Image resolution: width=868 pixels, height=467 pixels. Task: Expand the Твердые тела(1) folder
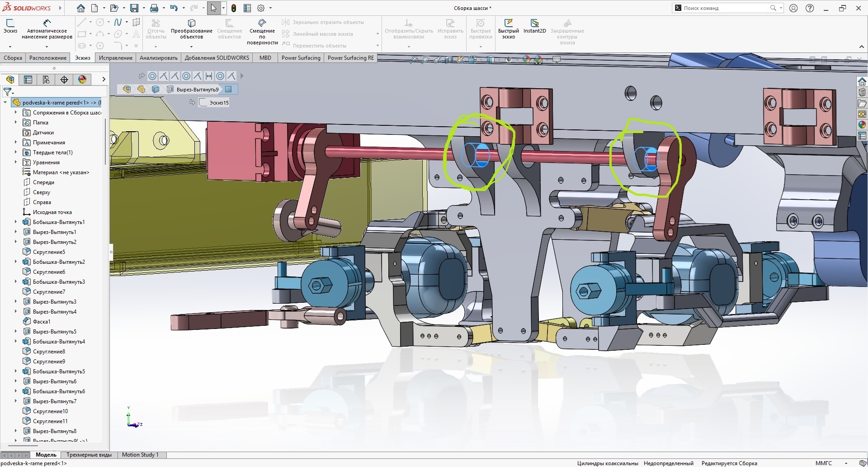tap(16, 152)
